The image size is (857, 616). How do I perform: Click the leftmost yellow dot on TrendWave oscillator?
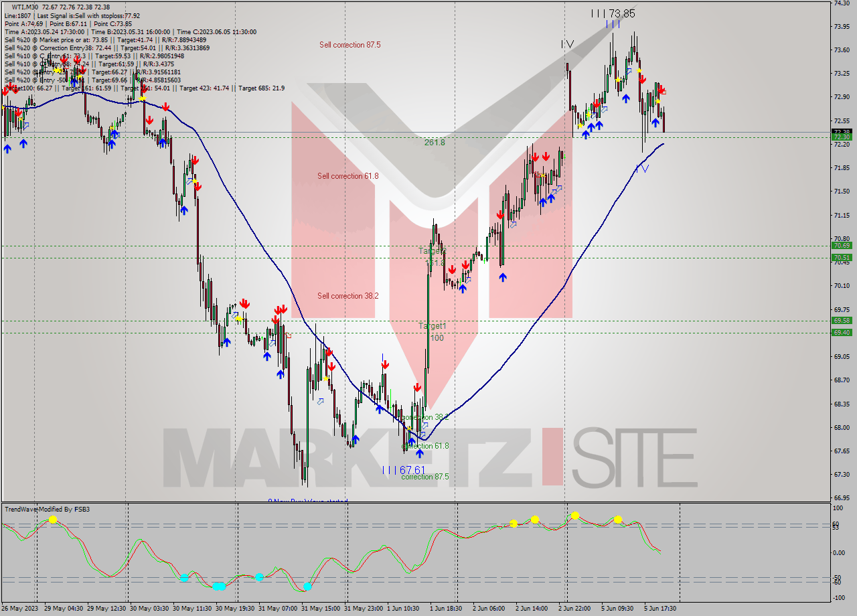pyautogui.click(x=53, y=520)
